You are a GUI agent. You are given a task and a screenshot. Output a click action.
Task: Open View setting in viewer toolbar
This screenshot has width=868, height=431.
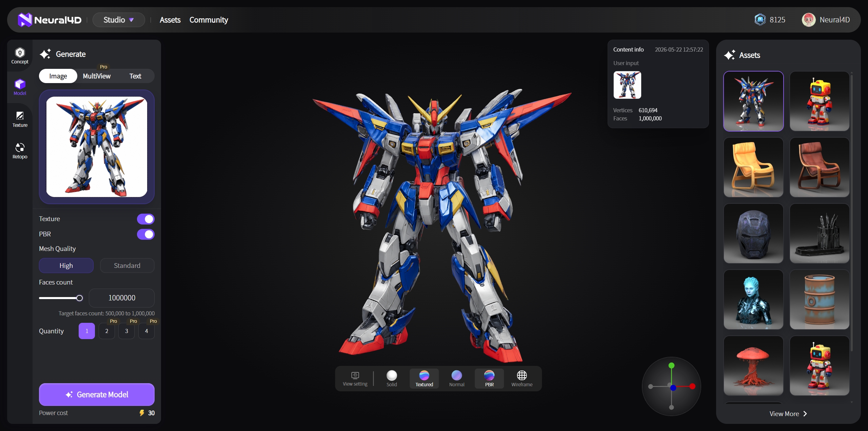(355, 378)
